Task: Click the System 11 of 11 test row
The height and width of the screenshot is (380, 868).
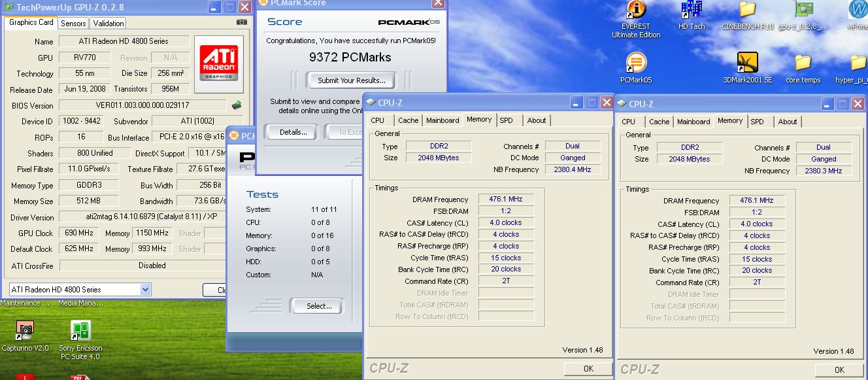Action: 292,209
